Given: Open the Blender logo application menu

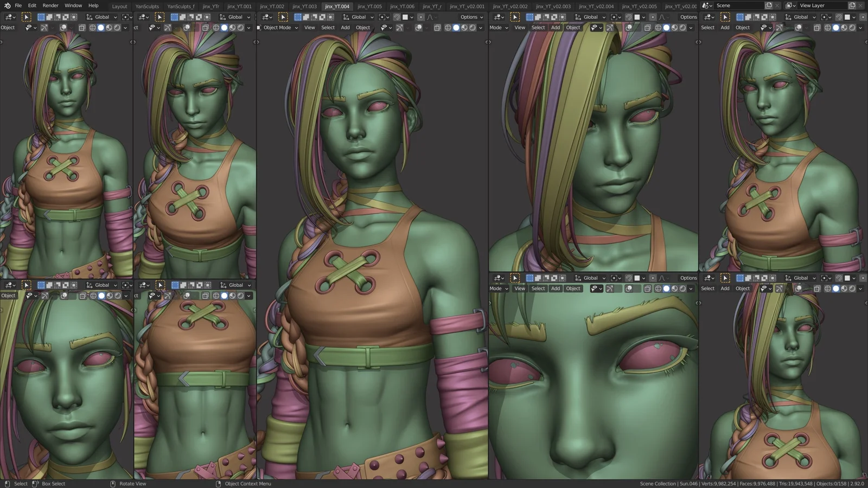Looking at the screenshot, I should pos(7,5).
